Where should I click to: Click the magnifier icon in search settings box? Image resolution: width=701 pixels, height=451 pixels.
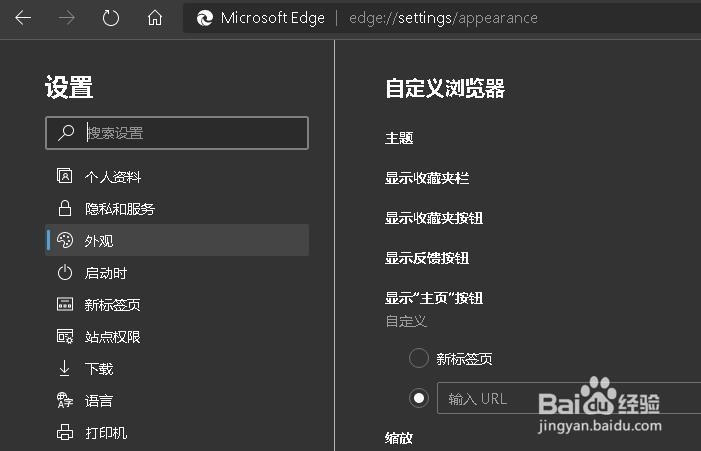[x=66, y=133]
